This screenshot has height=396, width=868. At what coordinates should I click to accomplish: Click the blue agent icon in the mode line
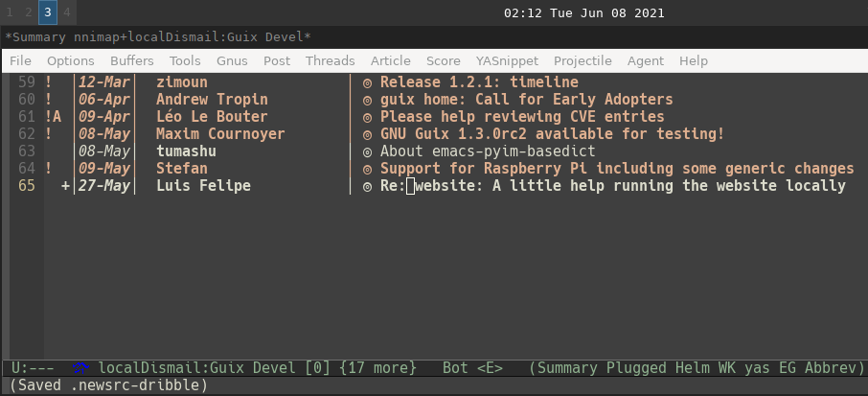click(80, 367)
